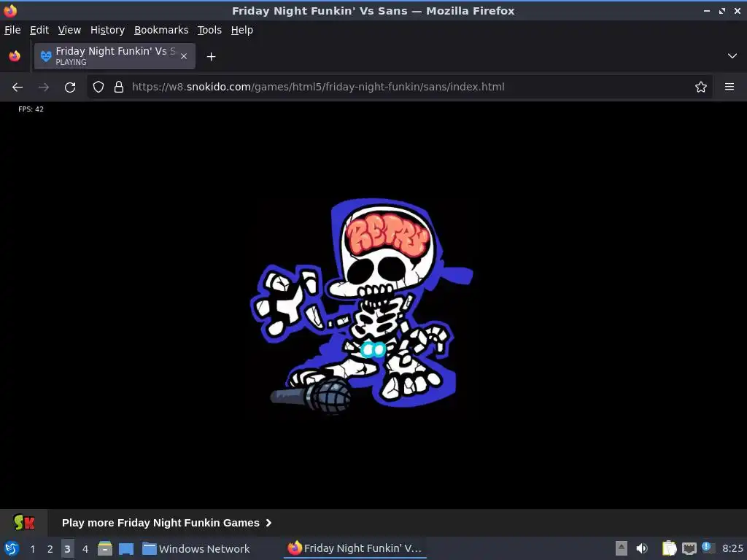Open the File menu
The image size is (747, 560).
12,30
